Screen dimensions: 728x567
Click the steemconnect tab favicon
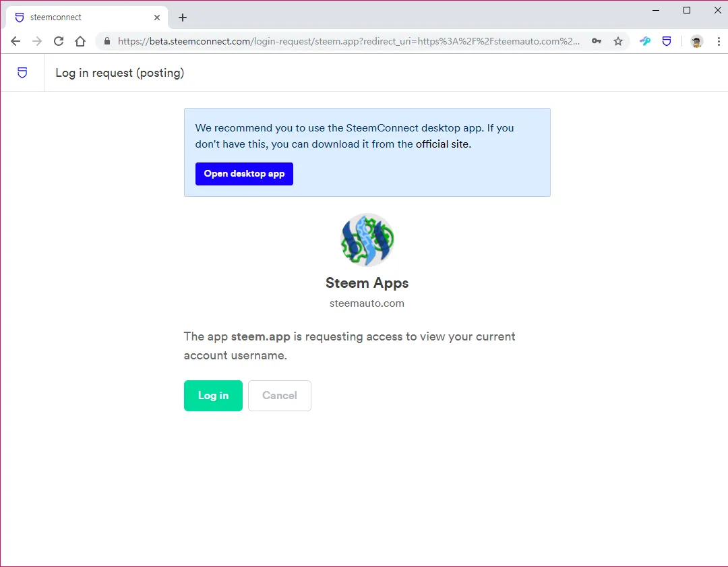[x=20, y=17]
